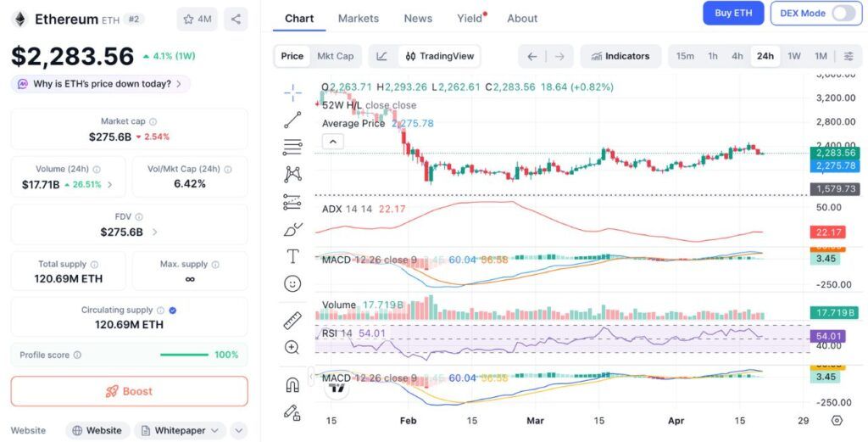Click the share icon next to the star
868x442 pixels.
(236, 19)
